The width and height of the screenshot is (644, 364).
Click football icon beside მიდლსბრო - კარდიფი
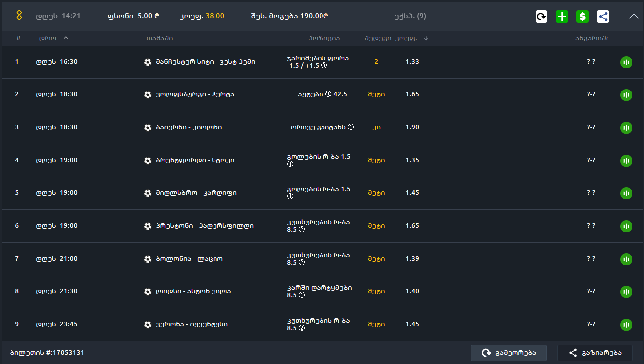148,193
